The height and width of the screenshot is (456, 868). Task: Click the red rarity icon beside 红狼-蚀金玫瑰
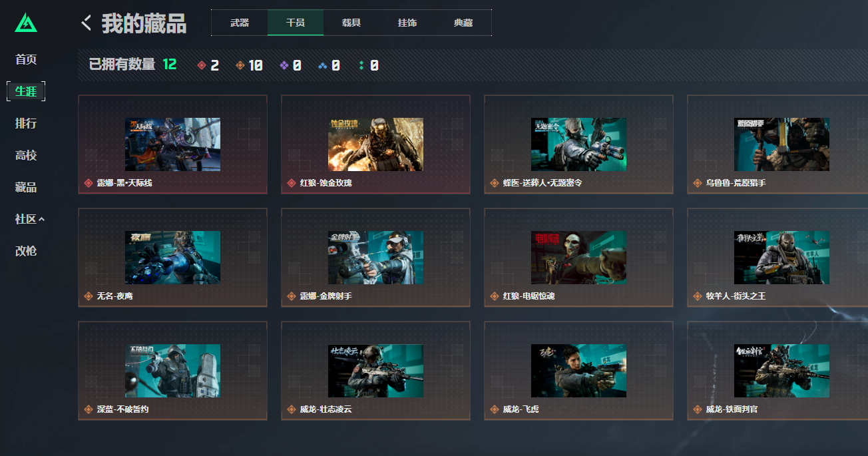coord(292,183)
